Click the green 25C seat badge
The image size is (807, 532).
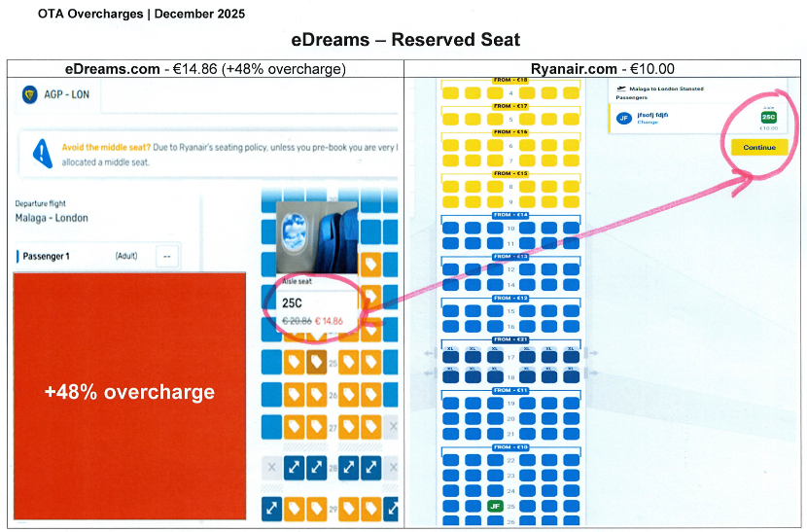point(768,118)
